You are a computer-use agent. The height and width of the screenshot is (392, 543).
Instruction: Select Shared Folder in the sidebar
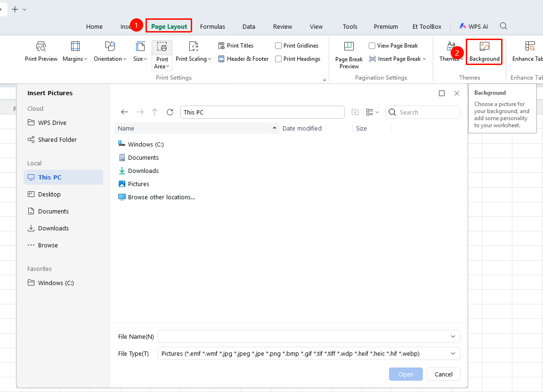[52, 139]
